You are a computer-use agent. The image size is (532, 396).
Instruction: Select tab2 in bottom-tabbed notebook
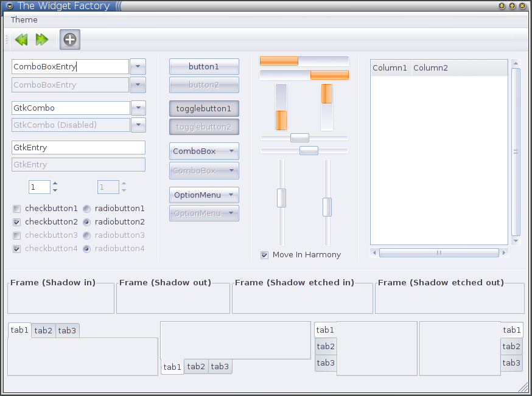196,367
